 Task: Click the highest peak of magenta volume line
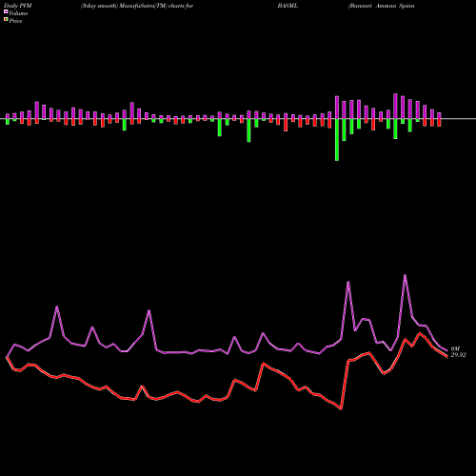click(405, 275)
